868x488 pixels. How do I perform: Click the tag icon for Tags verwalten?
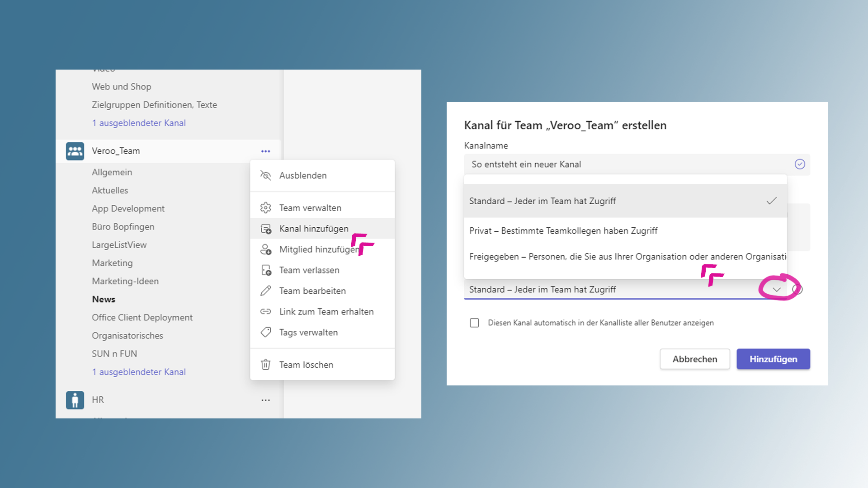(266, 333)
